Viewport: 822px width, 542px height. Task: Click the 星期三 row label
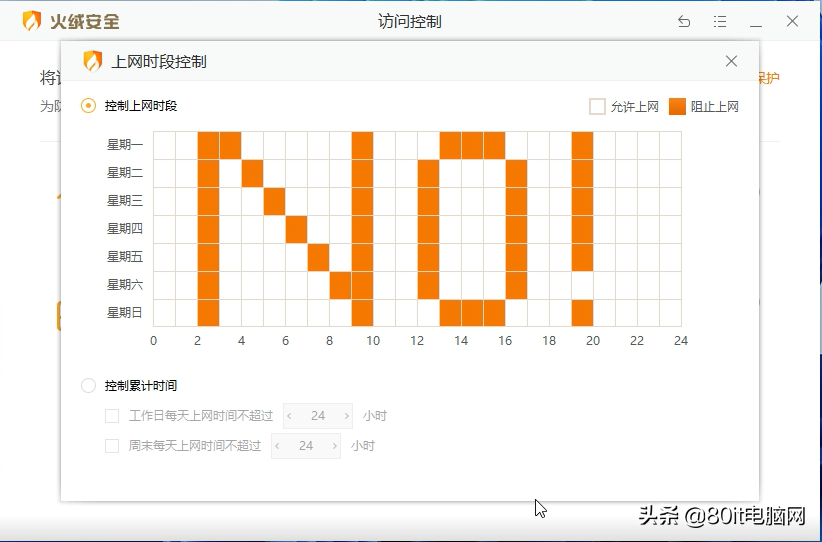[125, 201]
